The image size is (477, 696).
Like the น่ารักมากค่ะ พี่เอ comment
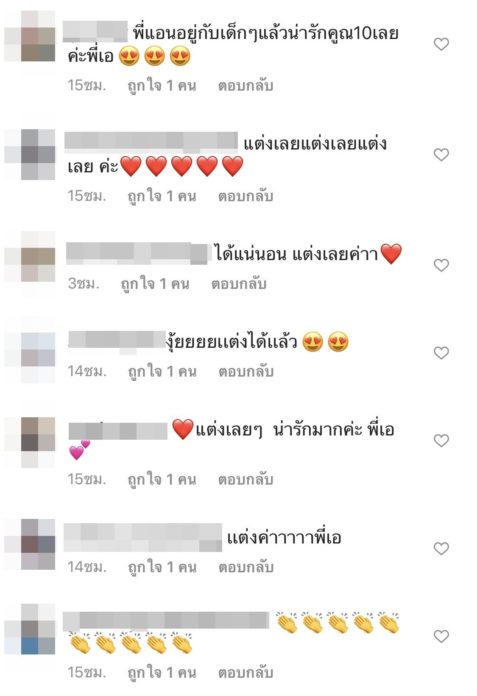tap(441, 440)
